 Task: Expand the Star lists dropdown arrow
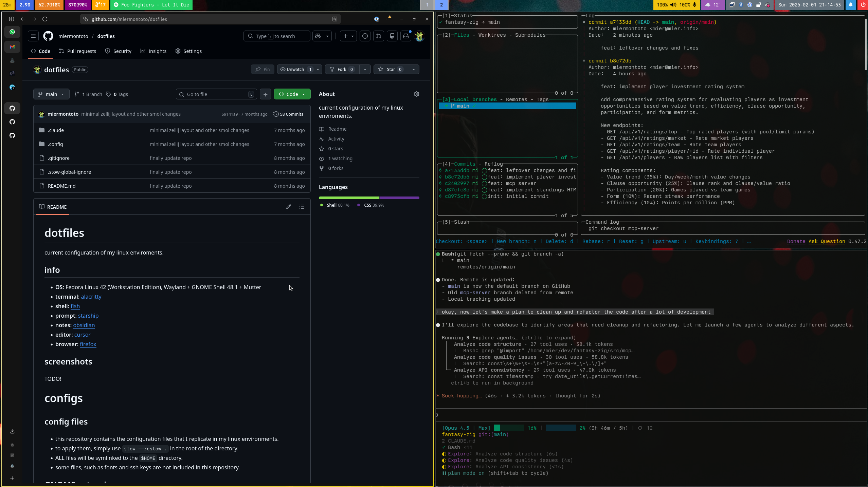click(x=414, y=69)
